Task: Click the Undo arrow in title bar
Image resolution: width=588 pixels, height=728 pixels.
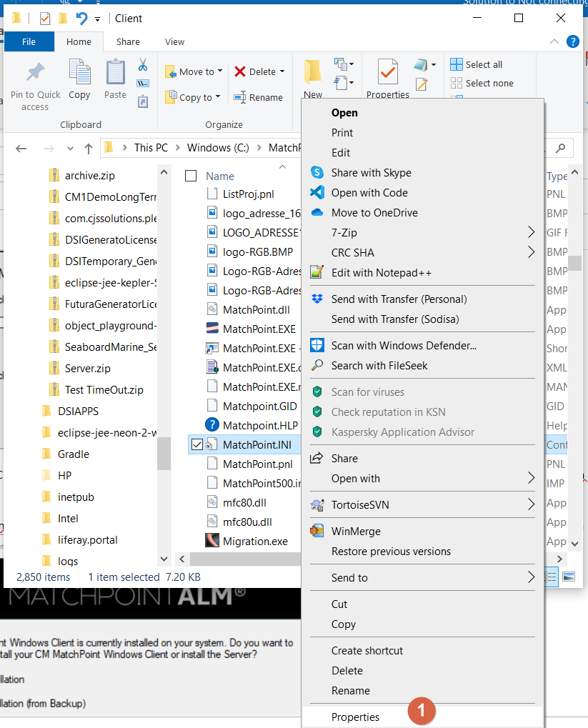Action: 81,19
